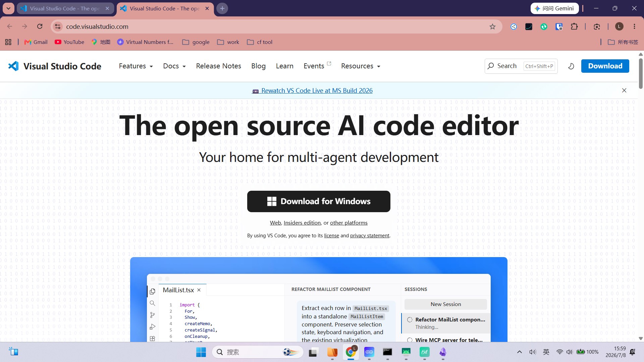Open the license link
The image size is (644, 362).
331,236
